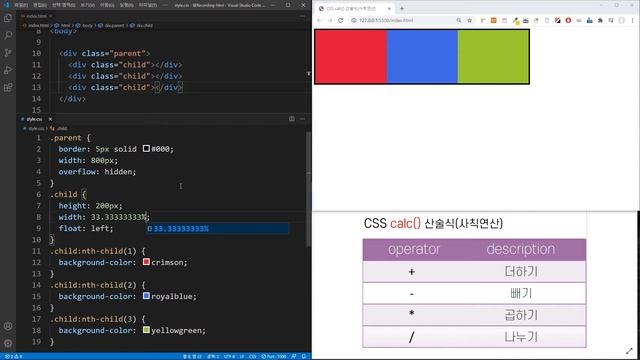The width and height of the screenshot is (640, 360).
Task: Click the expand arrows icon at the slide corner
Action: [629, 351]
